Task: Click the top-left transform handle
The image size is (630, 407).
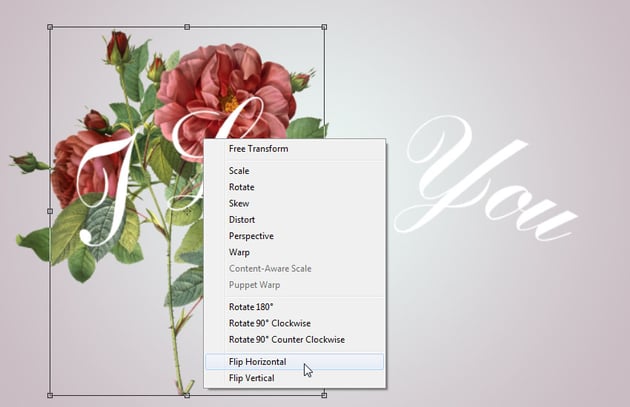Action: [50, 27]
